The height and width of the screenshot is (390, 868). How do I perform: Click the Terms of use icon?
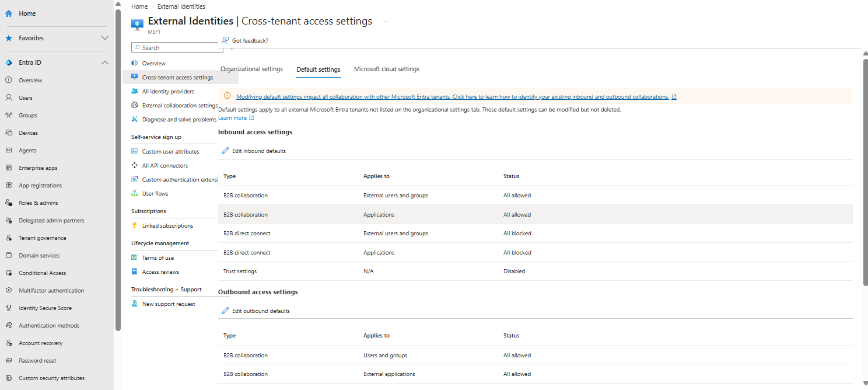pos(135,257)
